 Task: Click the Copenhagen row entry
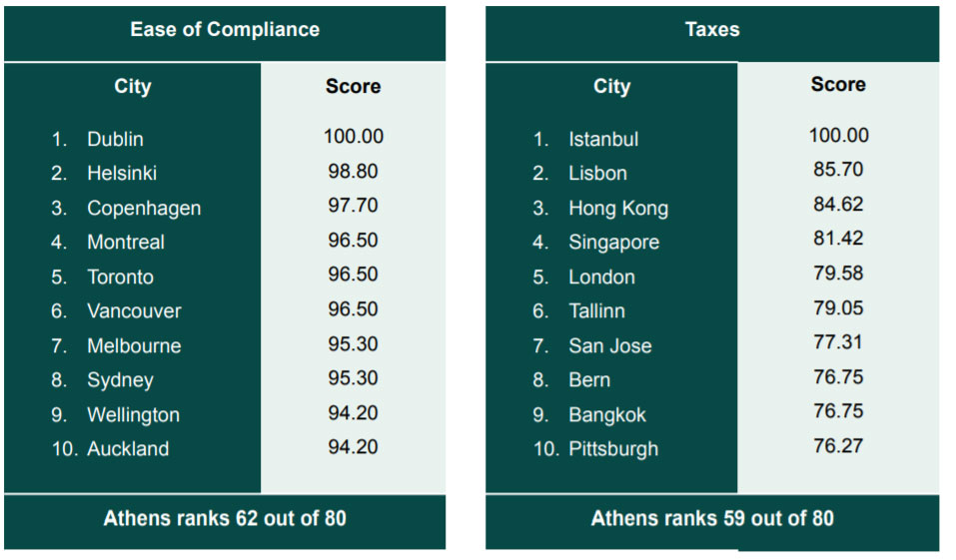coord(144,209)
